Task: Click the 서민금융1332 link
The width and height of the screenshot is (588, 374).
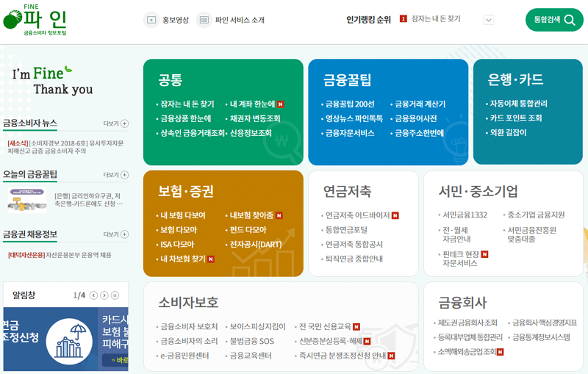Action: [x=465, y=215]
